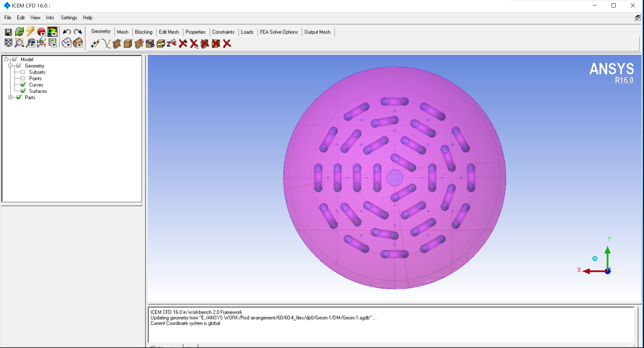Image resolution: width=644 pixels, height=348 pixels.
Task: Click the Save Project icon
Action: click(8, 32)
